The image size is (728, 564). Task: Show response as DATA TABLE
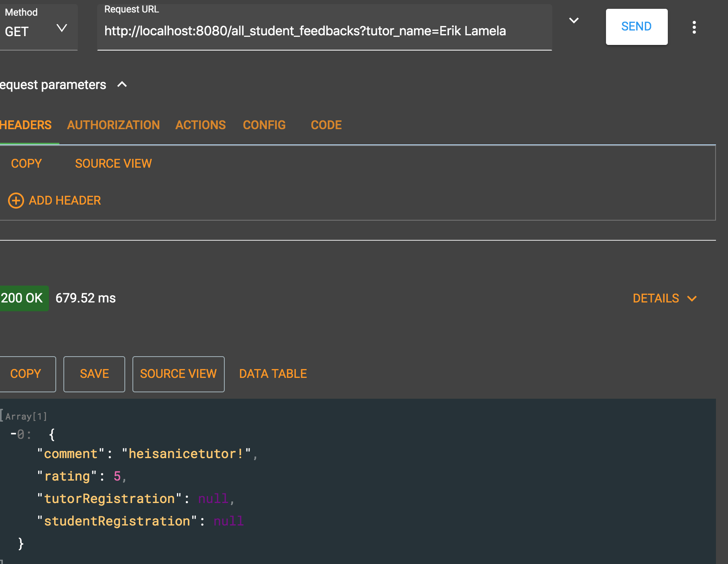(273, 374)
